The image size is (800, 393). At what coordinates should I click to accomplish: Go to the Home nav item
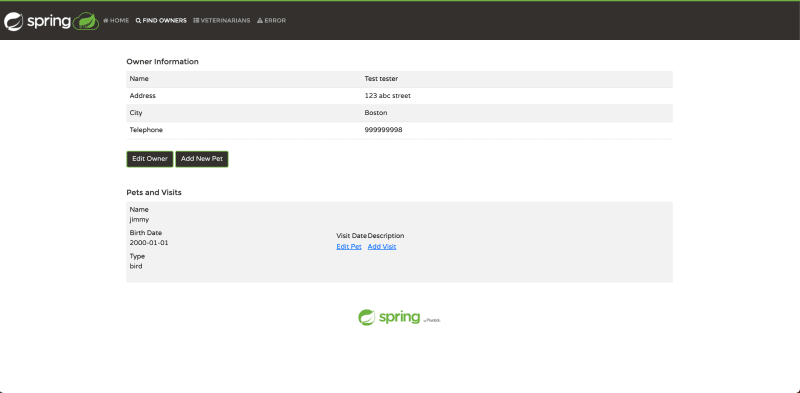coord(116,20)
